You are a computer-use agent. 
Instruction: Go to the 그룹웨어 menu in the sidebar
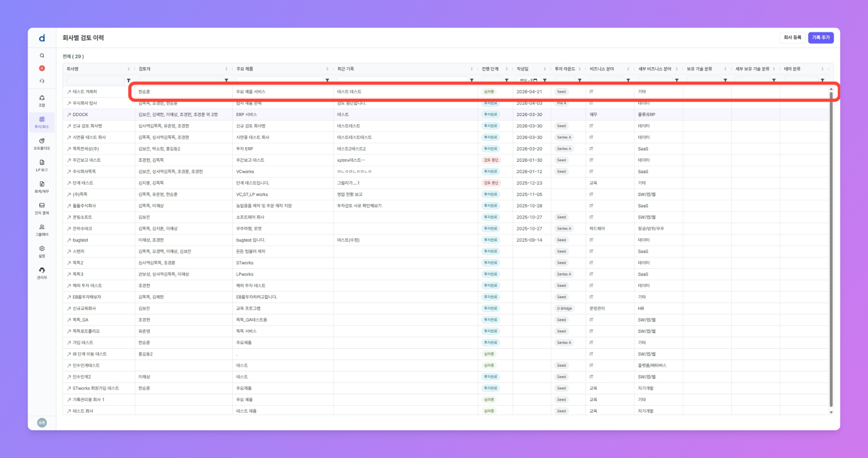click(42, 229)
